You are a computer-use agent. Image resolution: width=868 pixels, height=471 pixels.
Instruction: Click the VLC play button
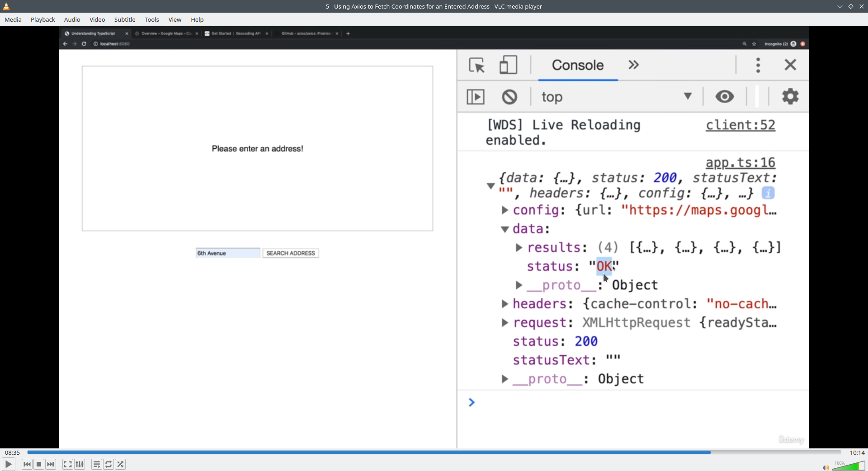tap(8, 464)
